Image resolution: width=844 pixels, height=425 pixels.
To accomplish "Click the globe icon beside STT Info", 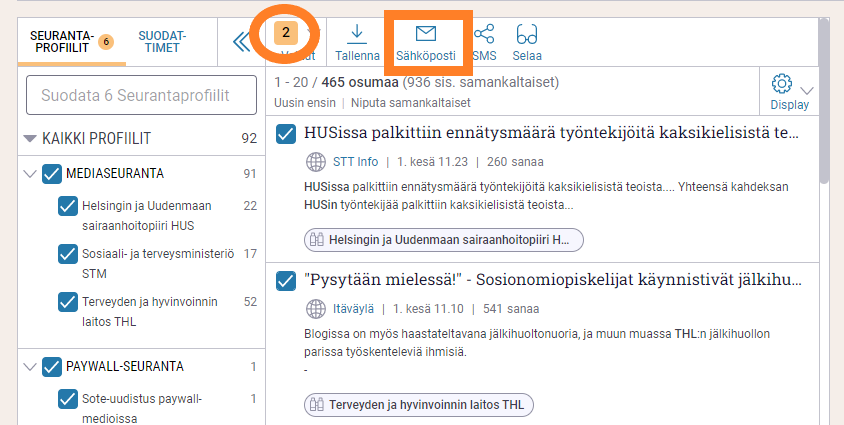I will (x=315, y=162).
